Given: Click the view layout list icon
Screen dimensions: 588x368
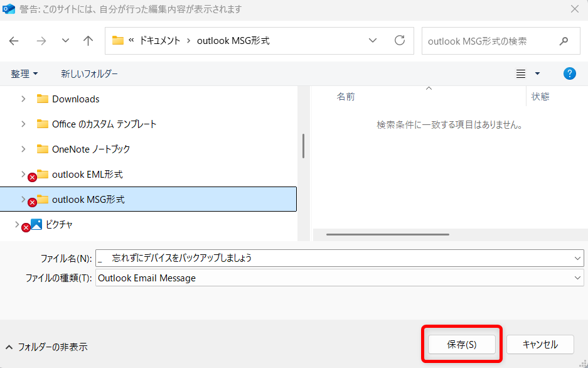Looking at the screenshot, I should point(520,74).
